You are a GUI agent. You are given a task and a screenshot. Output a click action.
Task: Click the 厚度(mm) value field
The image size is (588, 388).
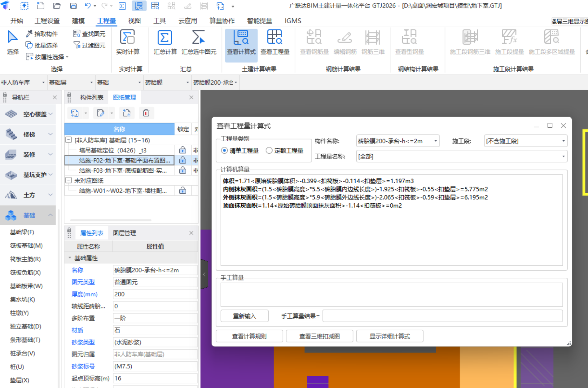pyautogui.click(x=155, y=294)
